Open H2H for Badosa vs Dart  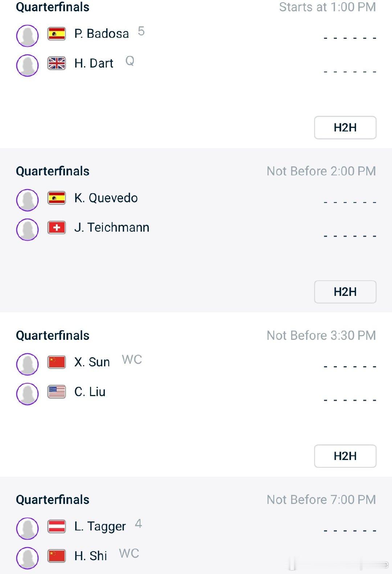click(x=345, y=127)
